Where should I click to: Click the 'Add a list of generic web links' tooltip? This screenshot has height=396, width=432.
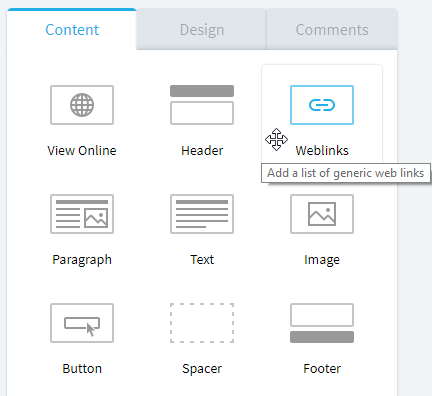[346, 173]
